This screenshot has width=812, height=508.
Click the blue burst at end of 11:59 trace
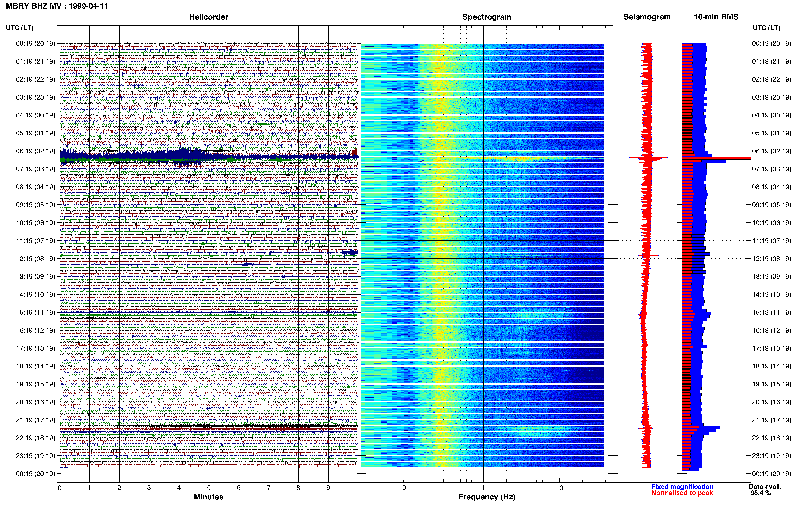350,252
